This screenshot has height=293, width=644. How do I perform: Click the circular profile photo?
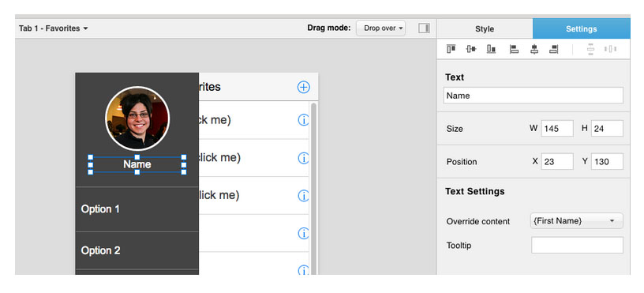137,118
